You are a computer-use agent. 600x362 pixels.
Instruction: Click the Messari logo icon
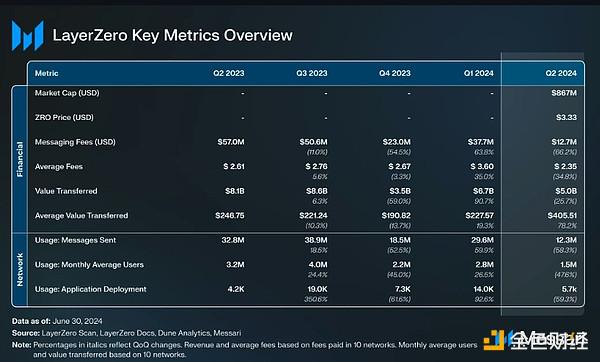(x=28, y=36)
